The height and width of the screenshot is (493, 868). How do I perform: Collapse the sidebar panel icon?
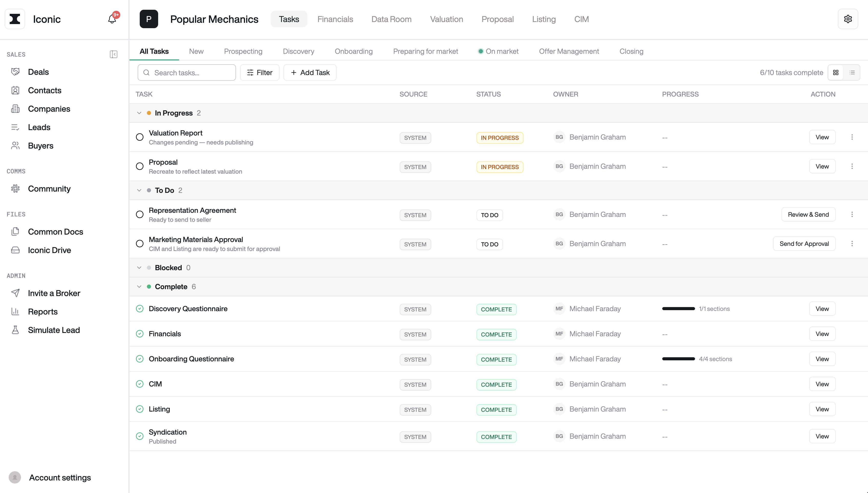(114, 55)
